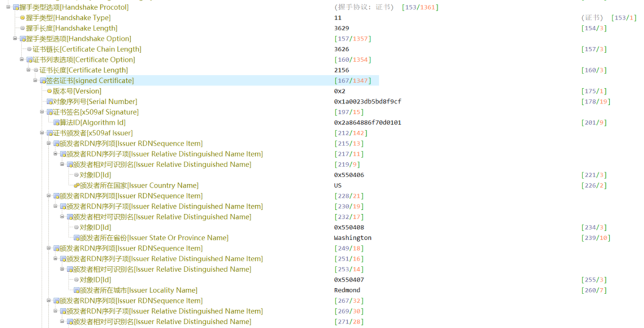Click the Issuer State Or Province Name icon

click(x=76, y=238)
